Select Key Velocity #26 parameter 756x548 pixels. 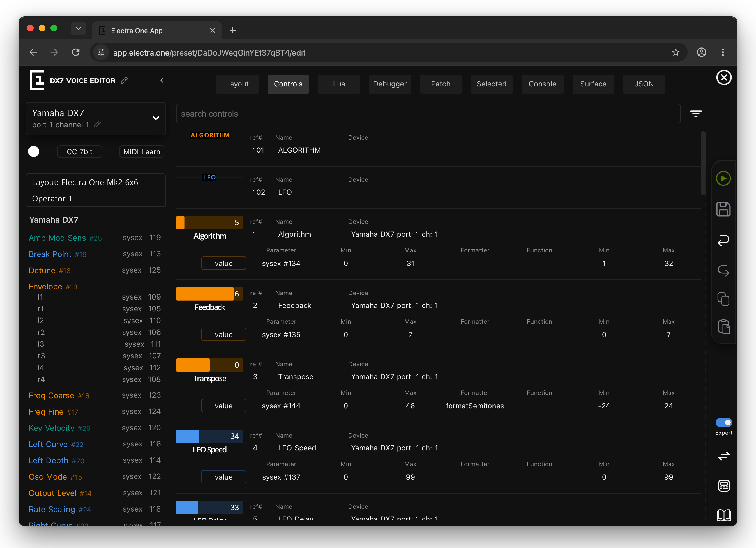coord(59,428)
